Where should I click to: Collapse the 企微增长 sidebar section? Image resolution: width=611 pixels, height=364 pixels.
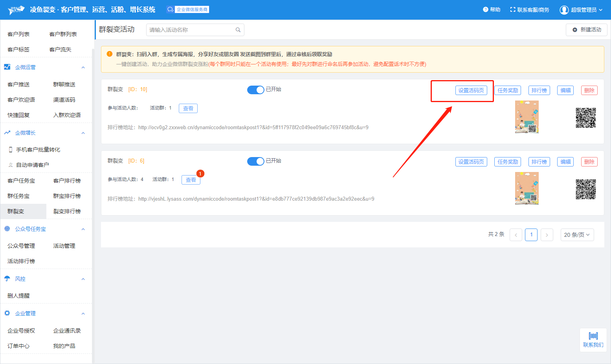click(83, 133)
